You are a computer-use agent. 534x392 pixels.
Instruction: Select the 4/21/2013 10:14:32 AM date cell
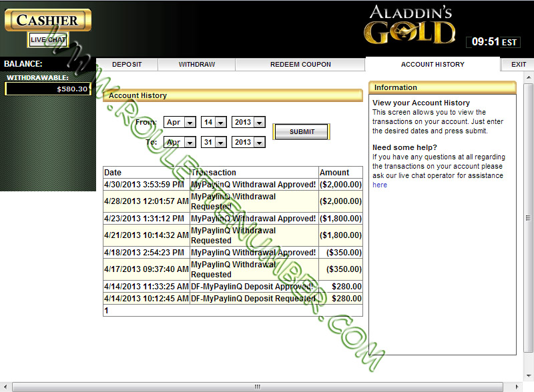coord(146,235)
